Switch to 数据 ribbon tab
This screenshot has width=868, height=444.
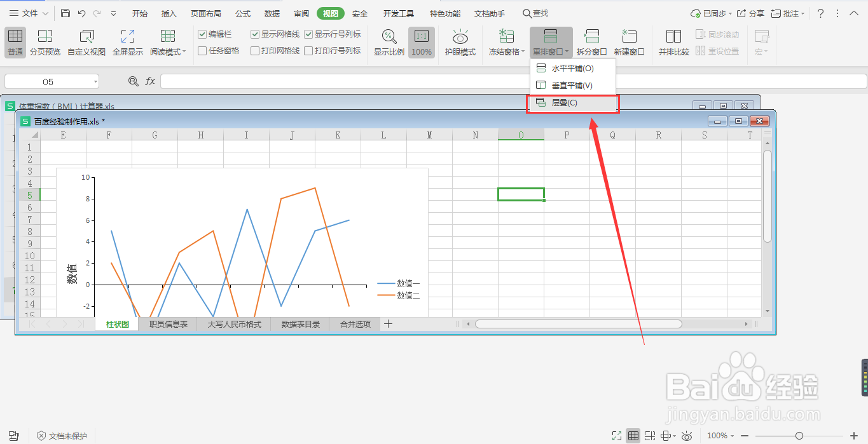pos(272,13)
